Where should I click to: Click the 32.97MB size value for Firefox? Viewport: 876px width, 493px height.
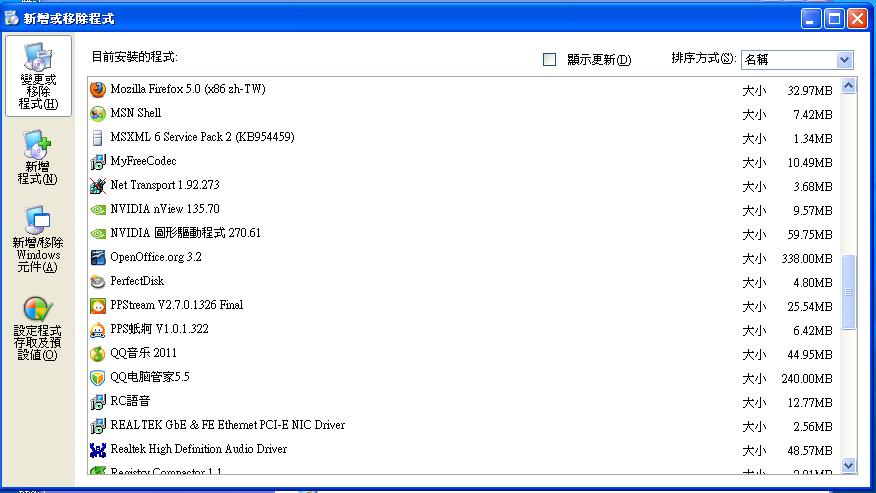(810, 91)
